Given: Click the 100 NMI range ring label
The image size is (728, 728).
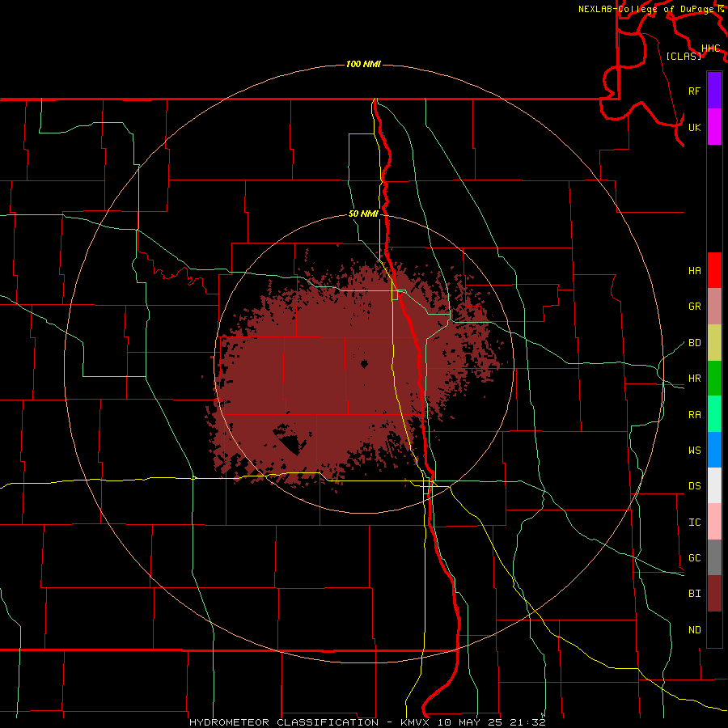Looking at the screenshot, I should click(363, 64).
